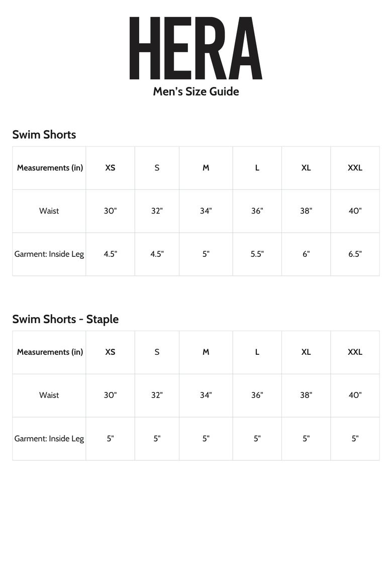Select XXL 5" inside leg cell in Staple table
Image resolution: width=392 pixels, height=588 pixels.
tap(355, 438)
